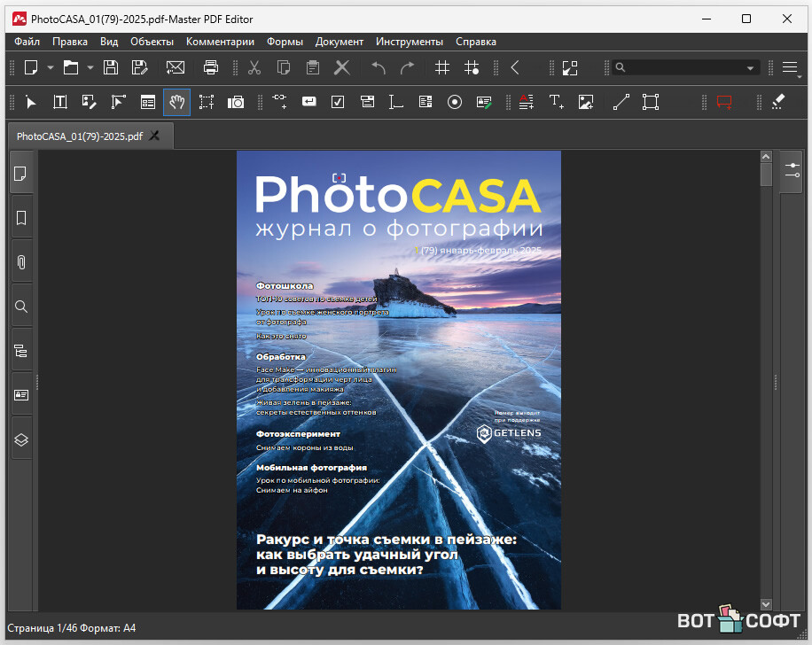Click the vertical scrollbar down arrow
812x645 pixels.
coord(766,604)
